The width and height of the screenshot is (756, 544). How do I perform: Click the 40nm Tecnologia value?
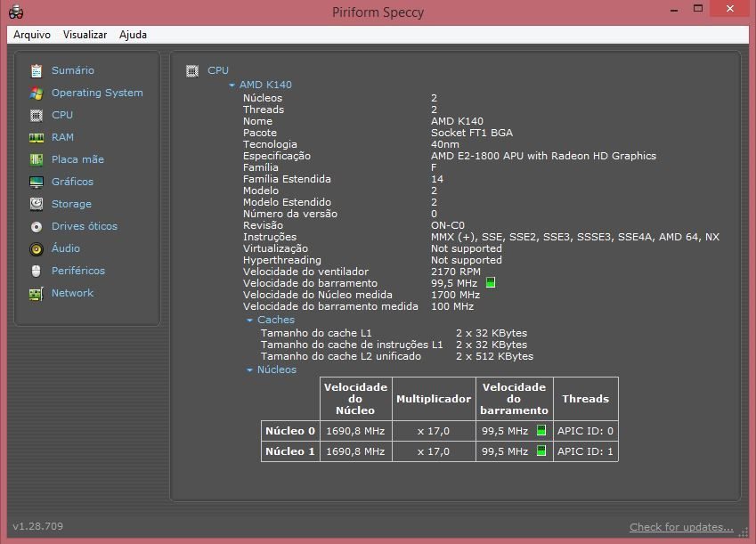point(444,144)
